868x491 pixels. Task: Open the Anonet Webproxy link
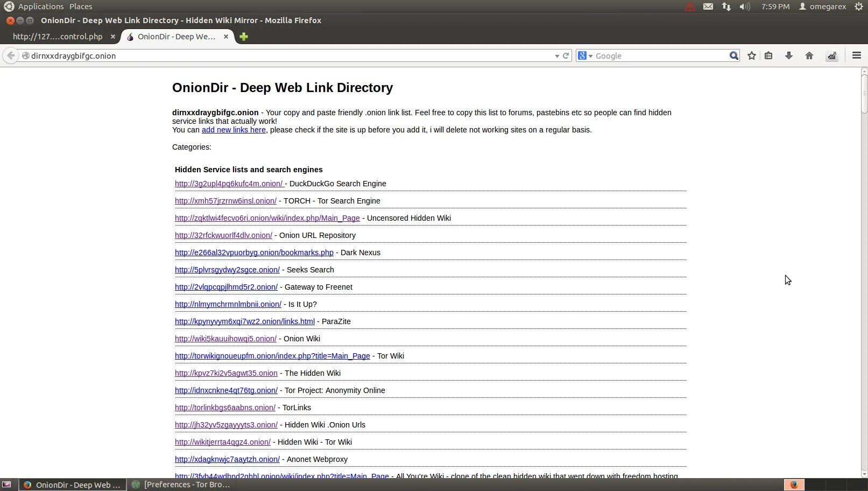[x=227, y=459]
